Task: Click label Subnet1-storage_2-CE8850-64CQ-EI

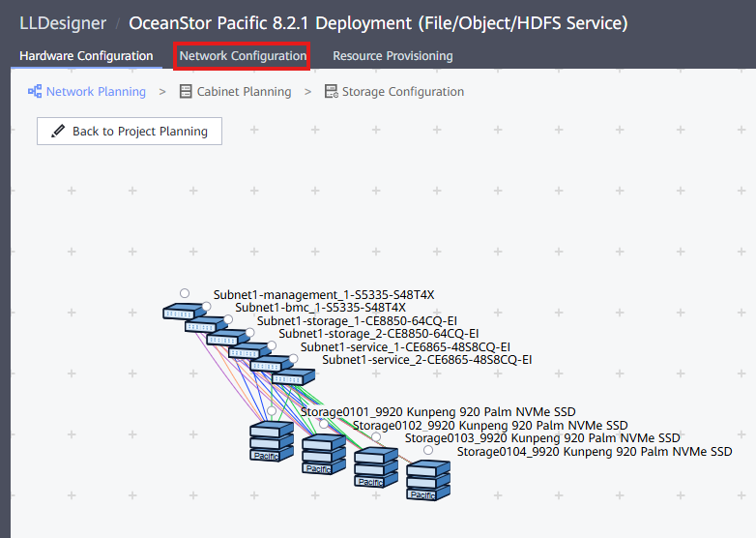Action: click(379, 334)
